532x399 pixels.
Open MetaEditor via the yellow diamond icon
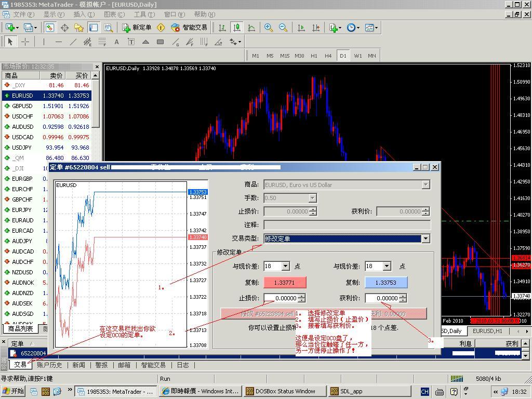point(161,28)
